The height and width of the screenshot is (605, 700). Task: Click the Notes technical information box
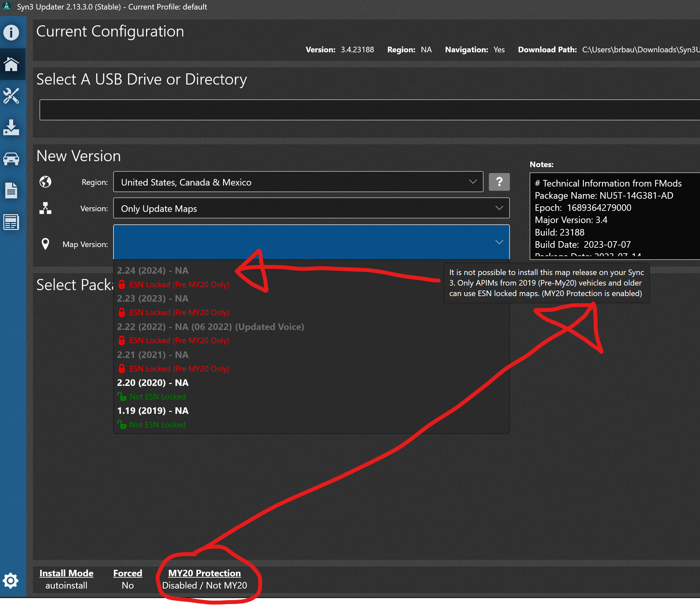click(615, 216)
